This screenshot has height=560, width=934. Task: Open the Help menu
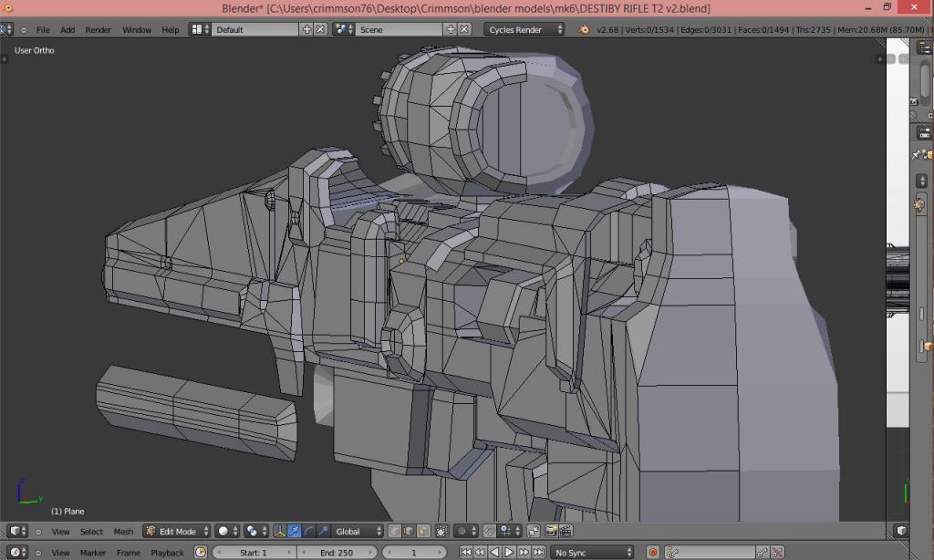(x=171, y=29)
